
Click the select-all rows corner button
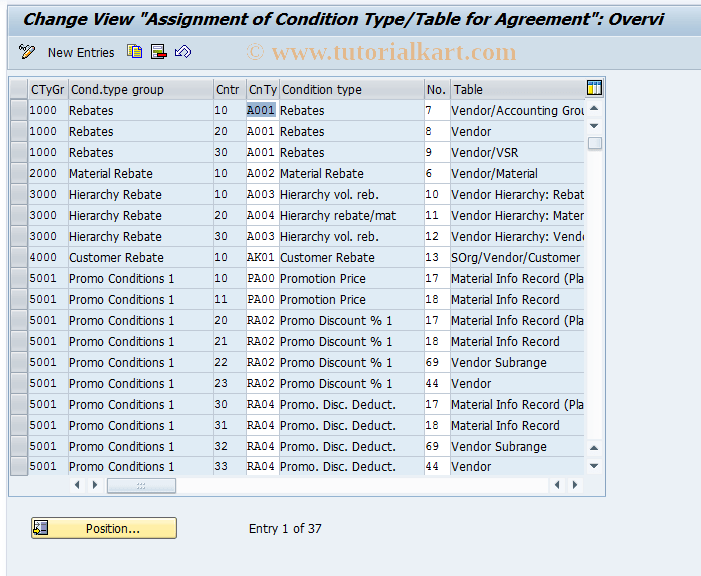click(x=19, y=89)
